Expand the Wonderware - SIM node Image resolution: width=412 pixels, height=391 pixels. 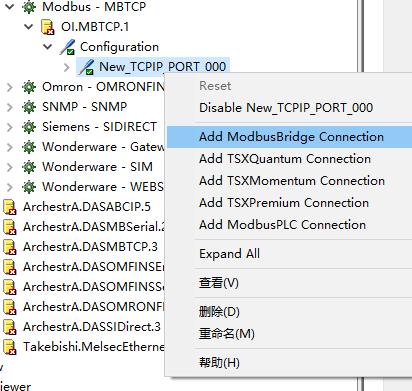click(x=10, y=167)
